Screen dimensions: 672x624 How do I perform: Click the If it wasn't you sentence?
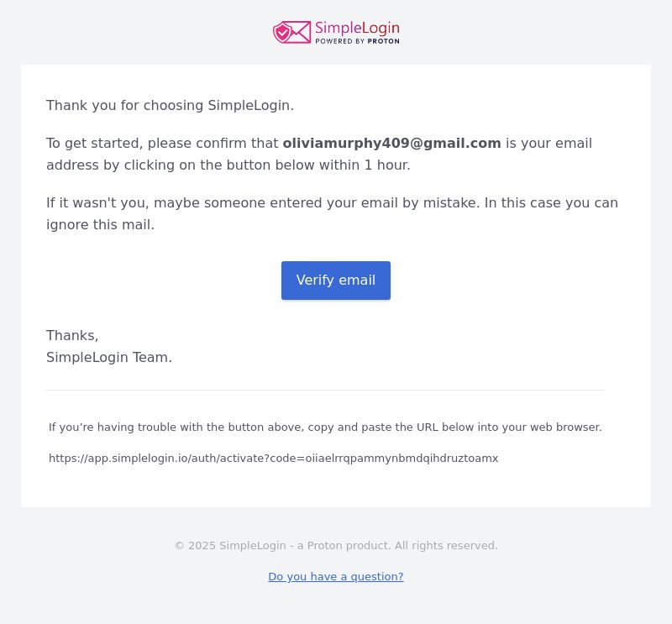point(263,202)
